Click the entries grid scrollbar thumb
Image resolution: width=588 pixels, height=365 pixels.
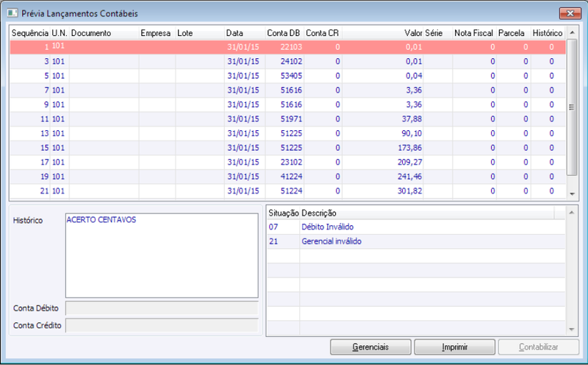pos(572,107)
